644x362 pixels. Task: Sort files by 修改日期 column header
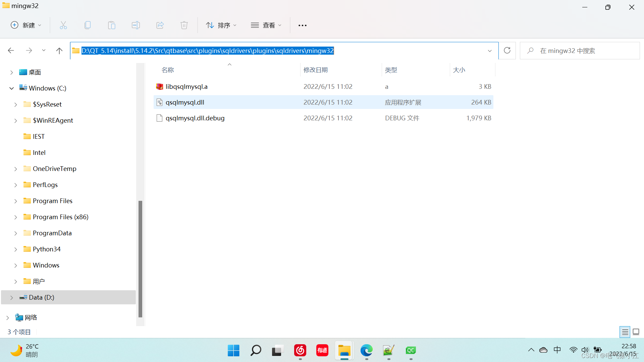pos(316,70)
